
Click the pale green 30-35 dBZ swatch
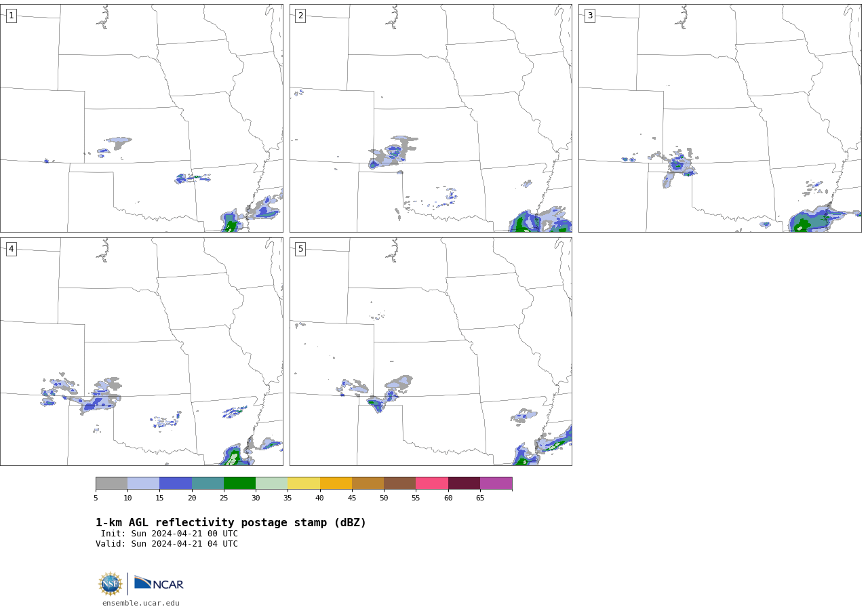pyautogui.click(x=271, y=484)
